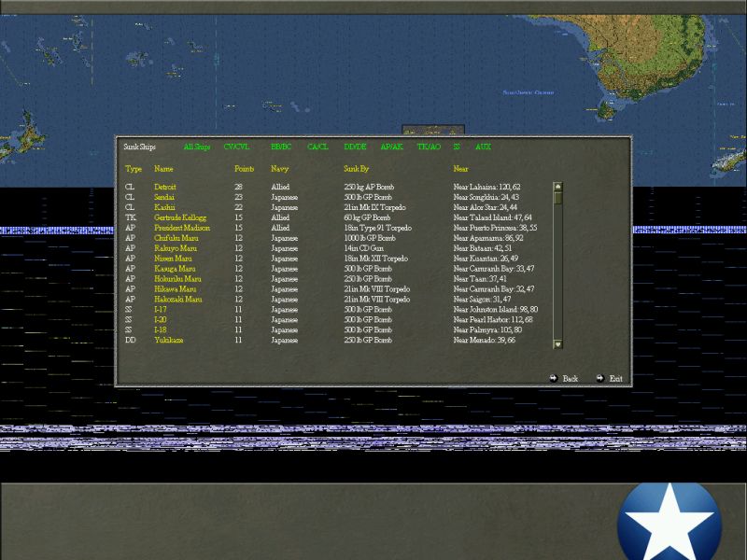View the CA/CL cruiser losses
This screenshot has width=747, height=560.
pyautogui.click(x=317, y=147)
